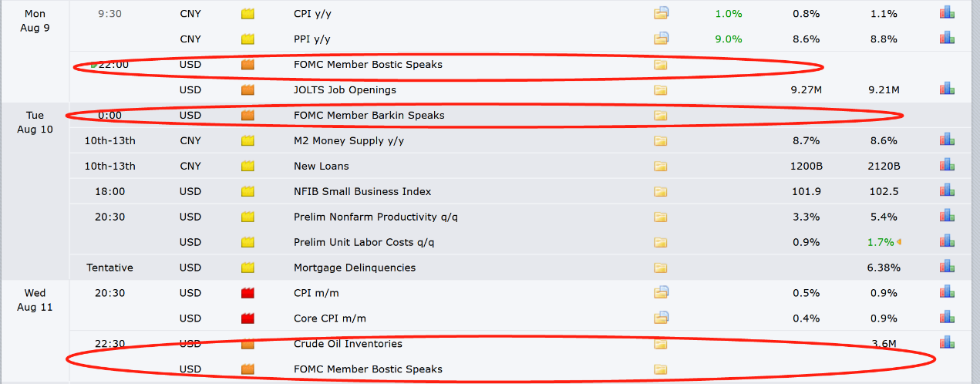Select the NFIB Small Business Index event

[362, 192]
